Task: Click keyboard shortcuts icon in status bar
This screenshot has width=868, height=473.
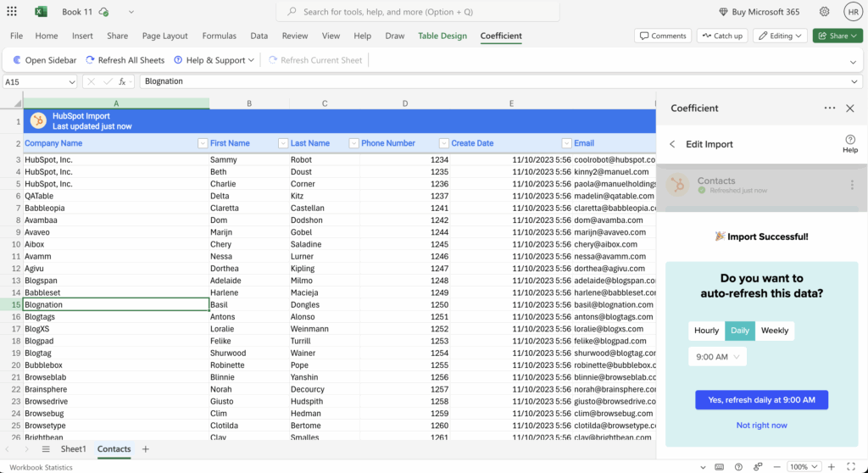Action: tap(719, 467)
